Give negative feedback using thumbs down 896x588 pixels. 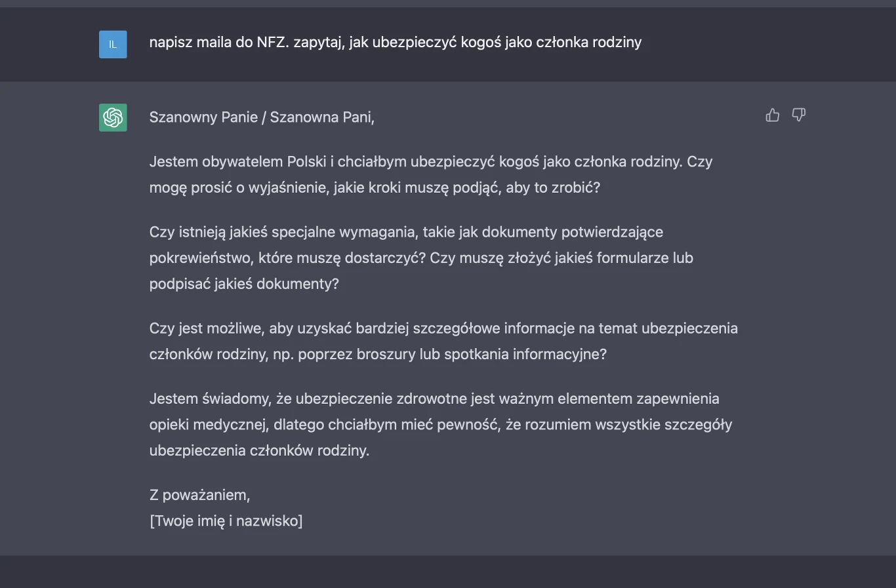[798, 115]
